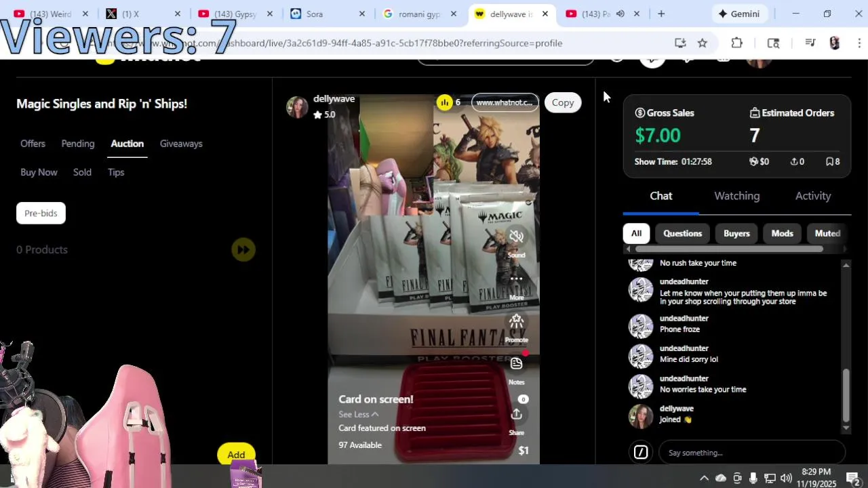Click the OneDrive cloud tray icon

[721, 479]
